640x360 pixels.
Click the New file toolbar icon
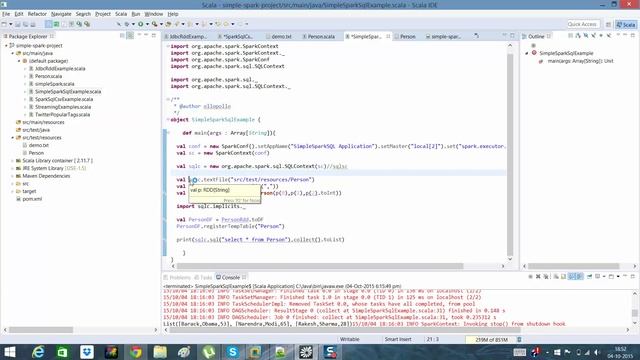[x=4, y=24]
